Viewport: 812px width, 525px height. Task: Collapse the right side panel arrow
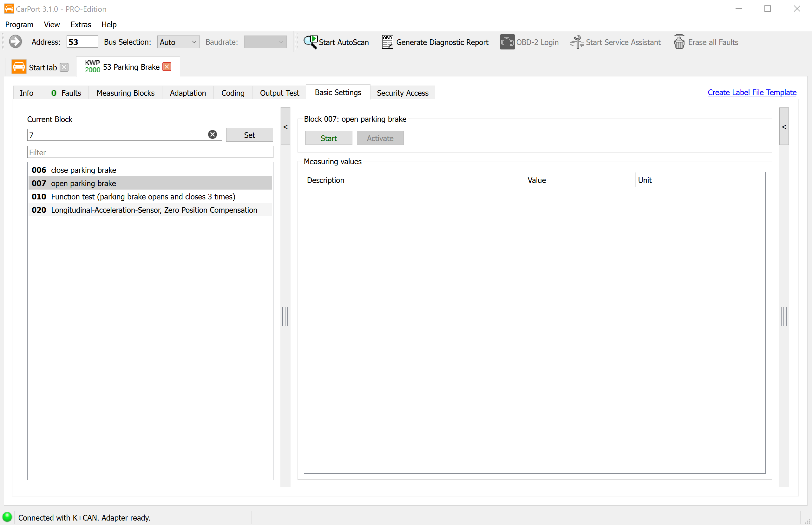(x=784, y=126)
